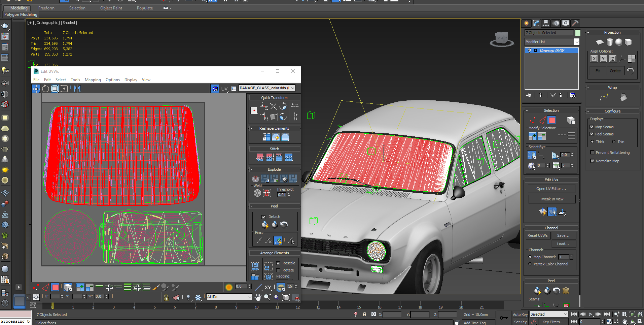Select the Scale tool in Edit UVWs toolbar
Viewport: 644px width, 325px height.
55,89
